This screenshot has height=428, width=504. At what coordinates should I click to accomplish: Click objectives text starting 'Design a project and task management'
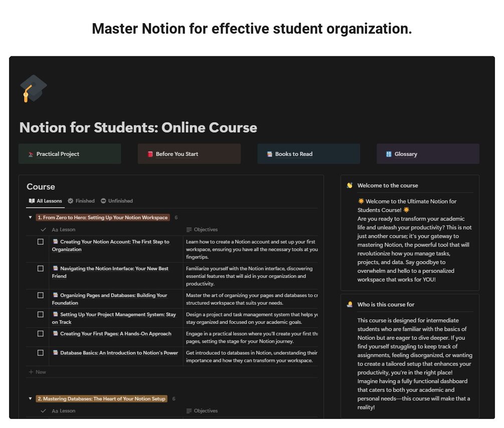pos(252,318)
